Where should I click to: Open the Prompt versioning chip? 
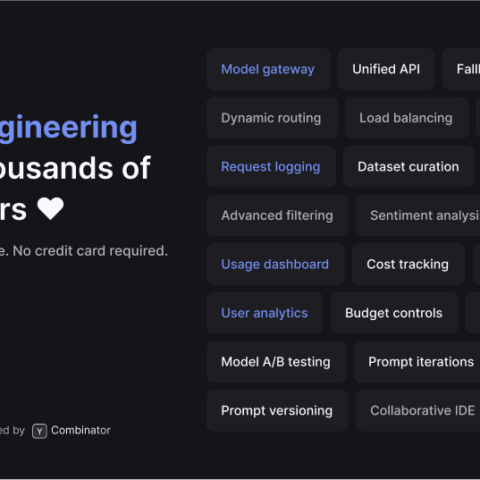click(x=277, y=410)
